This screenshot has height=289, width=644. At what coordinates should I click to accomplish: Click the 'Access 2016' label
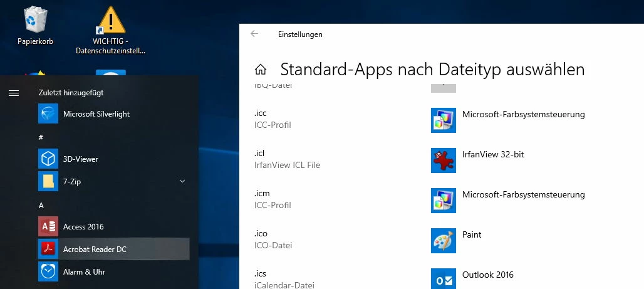83,226
